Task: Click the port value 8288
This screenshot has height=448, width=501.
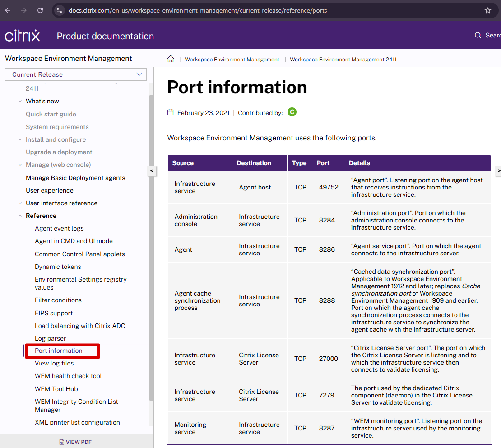Action: (x=327, y=300)
